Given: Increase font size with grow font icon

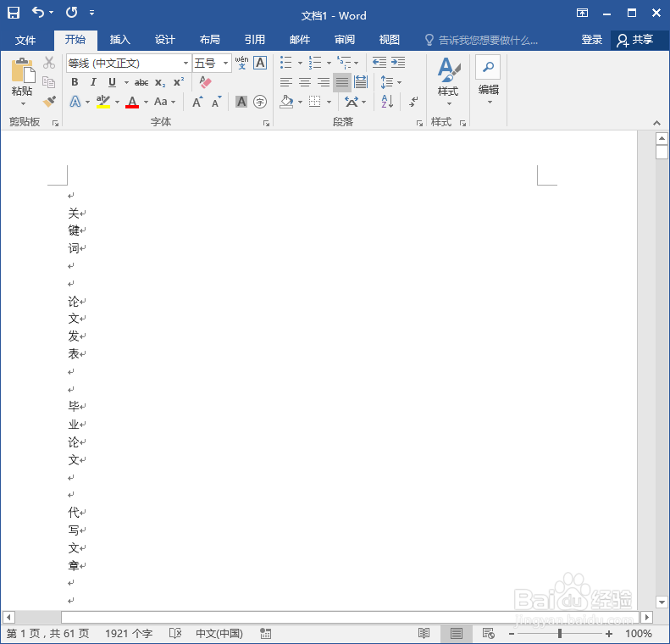Looking at the screenshot, I should [x=197, y=102].
